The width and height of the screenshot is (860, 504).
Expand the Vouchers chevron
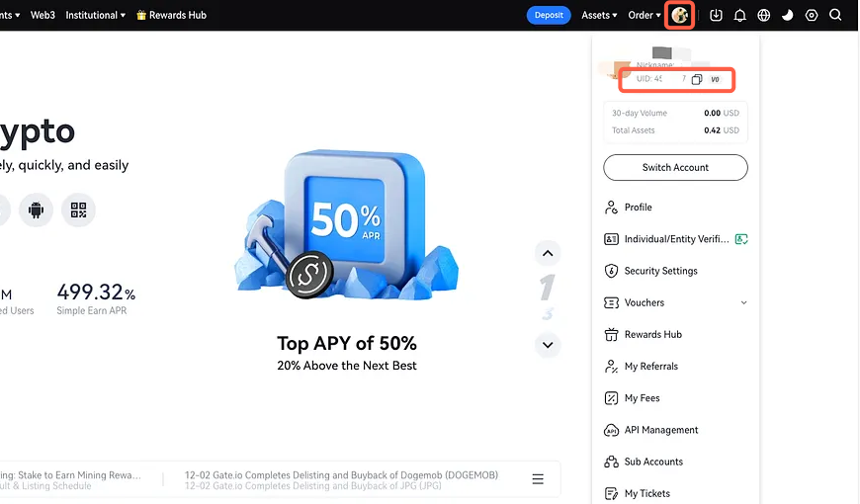click(743, 302)
